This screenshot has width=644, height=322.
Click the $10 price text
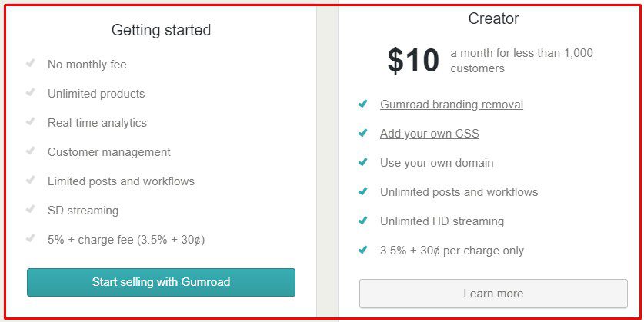tap(413, 61)
